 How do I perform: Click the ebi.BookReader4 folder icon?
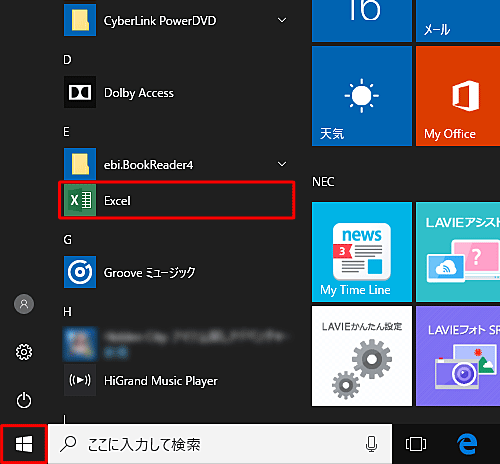coord(80,164)
